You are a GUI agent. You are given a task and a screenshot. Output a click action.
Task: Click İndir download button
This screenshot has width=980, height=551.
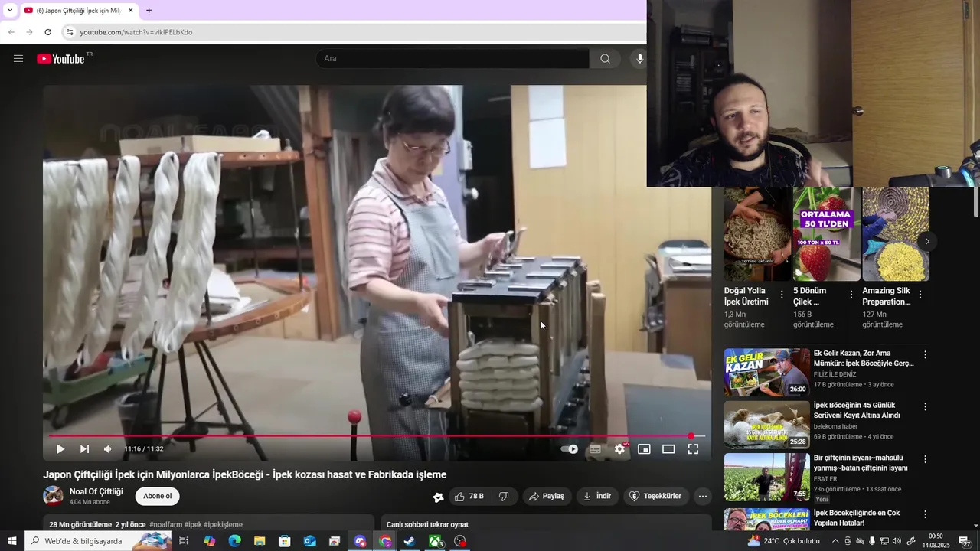597,497
